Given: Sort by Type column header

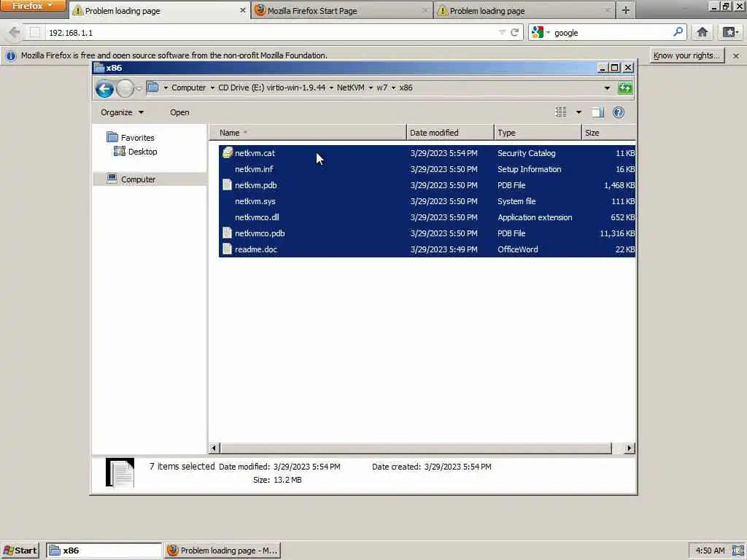Looking at the screenshot, I should pyautogui.click(x=538, y=133).
